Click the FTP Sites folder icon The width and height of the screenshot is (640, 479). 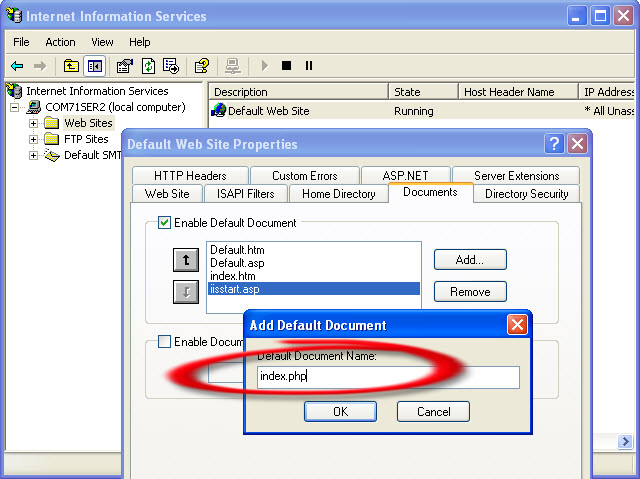click(52, 139)
